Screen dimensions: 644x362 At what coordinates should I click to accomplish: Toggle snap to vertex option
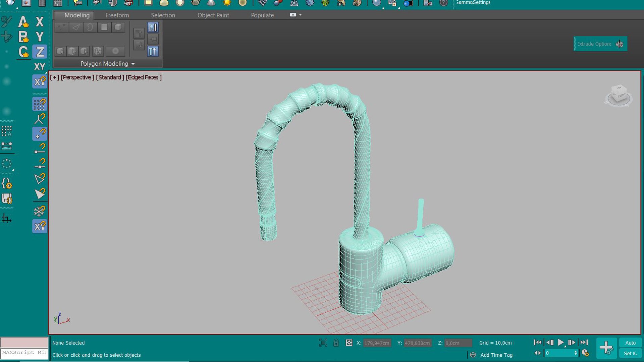[x=40, y=134]
